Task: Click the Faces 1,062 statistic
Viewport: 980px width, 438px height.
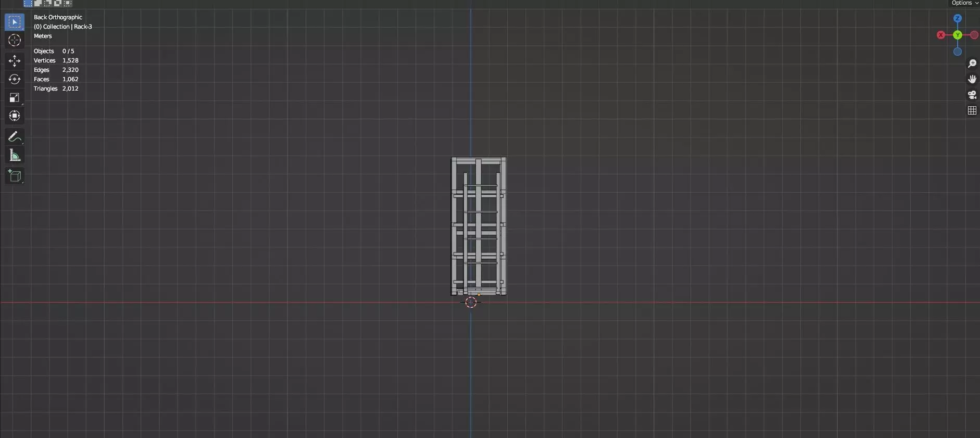Action: [56, 79]
